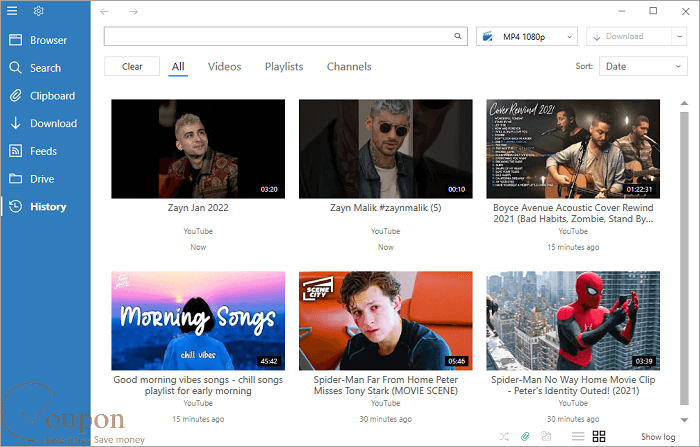Toggle the scheduler icon in the status bar

point(546,436)
